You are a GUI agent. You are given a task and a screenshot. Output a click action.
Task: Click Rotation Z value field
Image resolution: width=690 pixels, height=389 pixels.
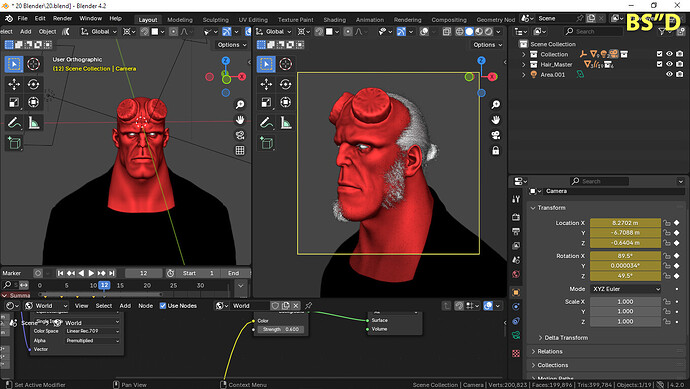[x=625, y=276]
